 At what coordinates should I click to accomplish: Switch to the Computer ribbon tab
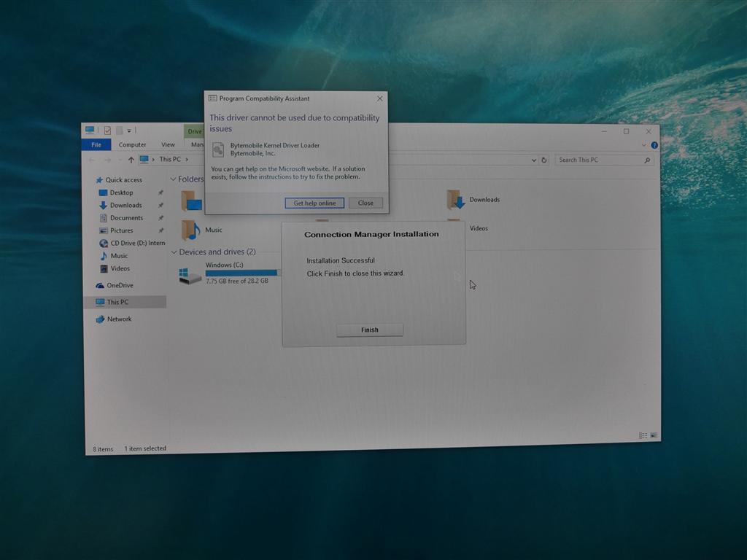(132, 145)
